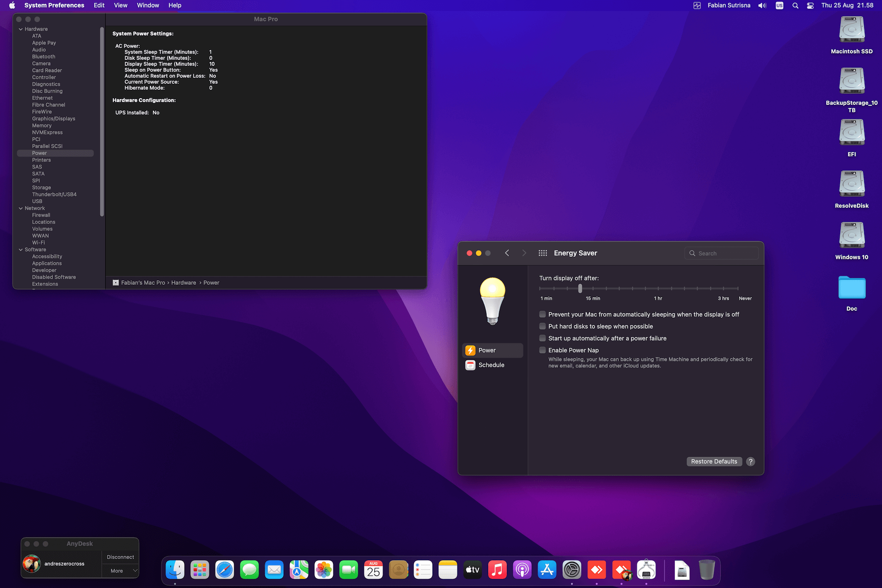Open the Window menu

pyautogui.click(x=147, y=6)
